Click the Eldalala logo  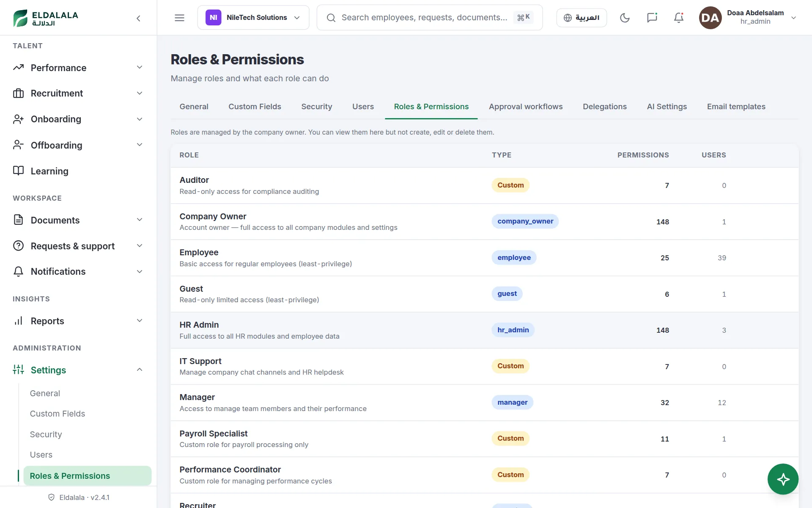46,18
